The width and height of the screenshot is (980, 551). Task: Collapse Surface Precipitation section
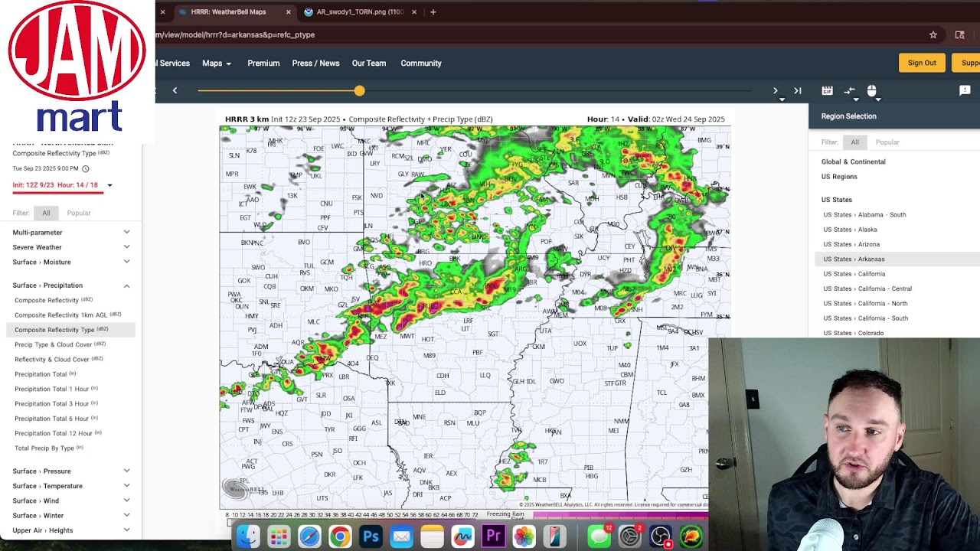point(71,285)
